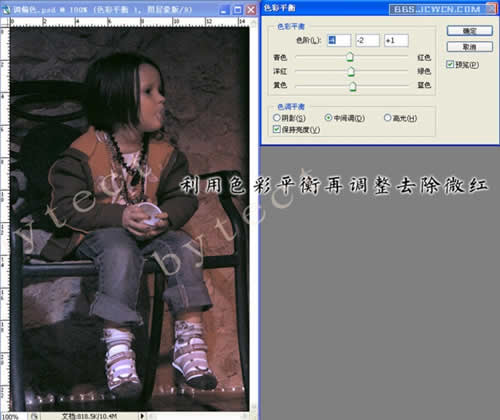The image size is (500, 420).
Task: Maximize the document window
Action: 237,10
